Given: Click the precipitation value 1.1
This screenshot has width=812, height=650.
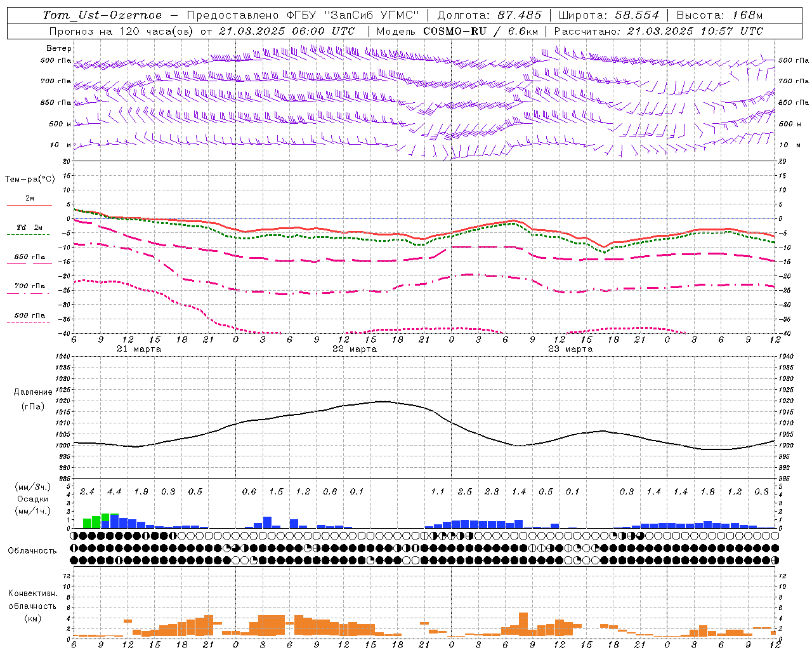Looking at the screenshot, I should (x=438, y=492).
